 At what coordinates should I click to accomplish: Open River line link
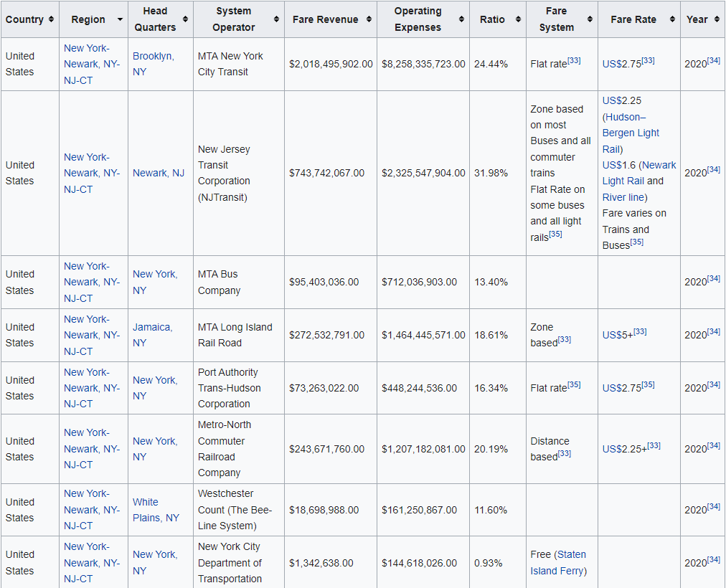(623, 197)
